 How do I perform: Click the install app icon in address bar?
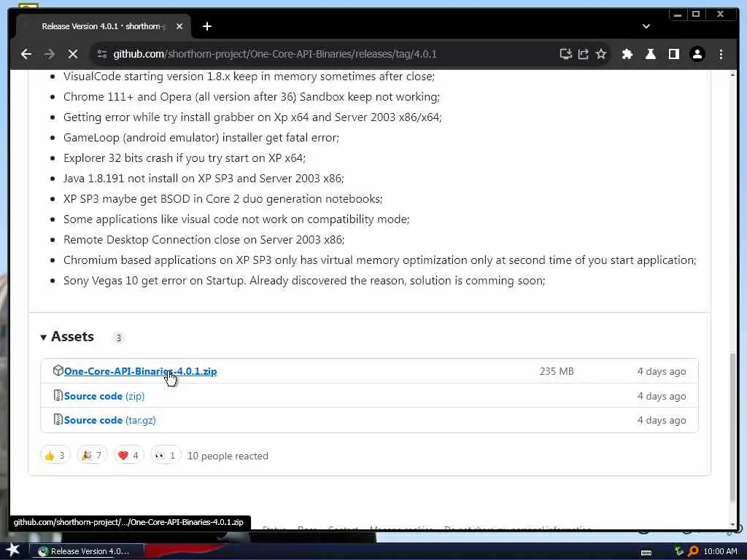pyautogui.click(x=565, y=54)
